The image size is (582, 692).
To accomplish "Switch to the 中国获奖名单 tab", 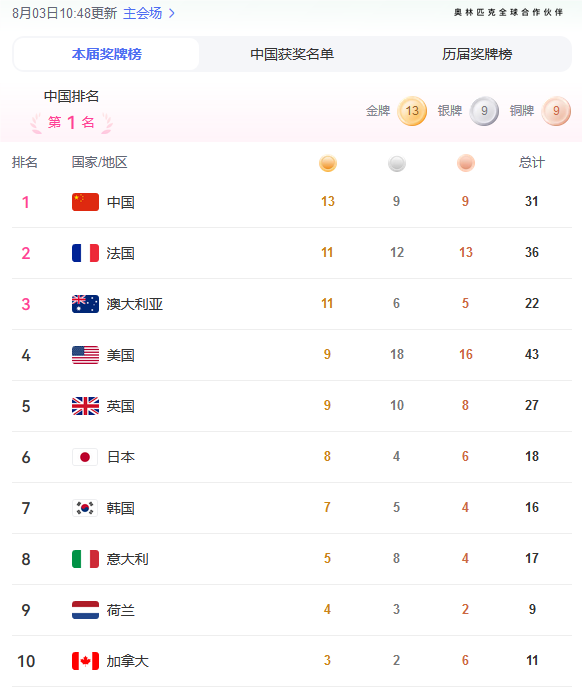I will click(292, 54).
